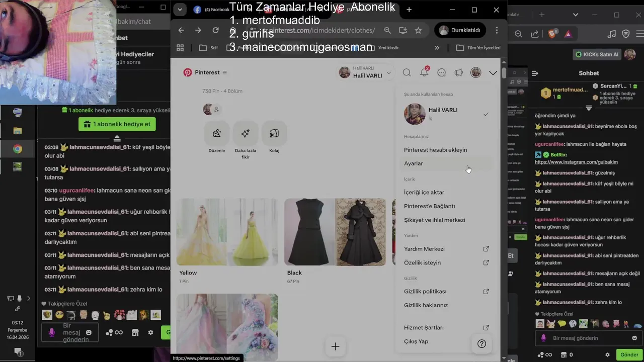Show more bookmarks with the chevron

click(437, 48)
